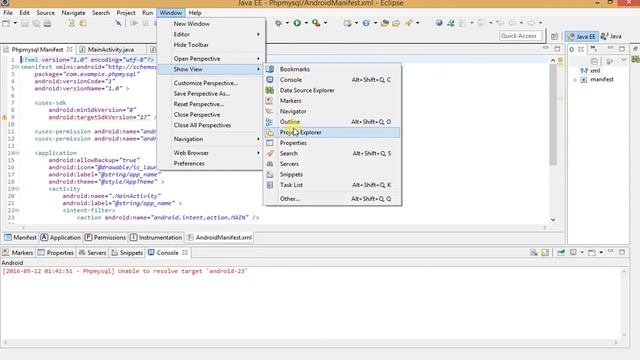Viewport: 640px width, 360px height.
Task: Click the Task List icon in submenu
Action: 270,185
